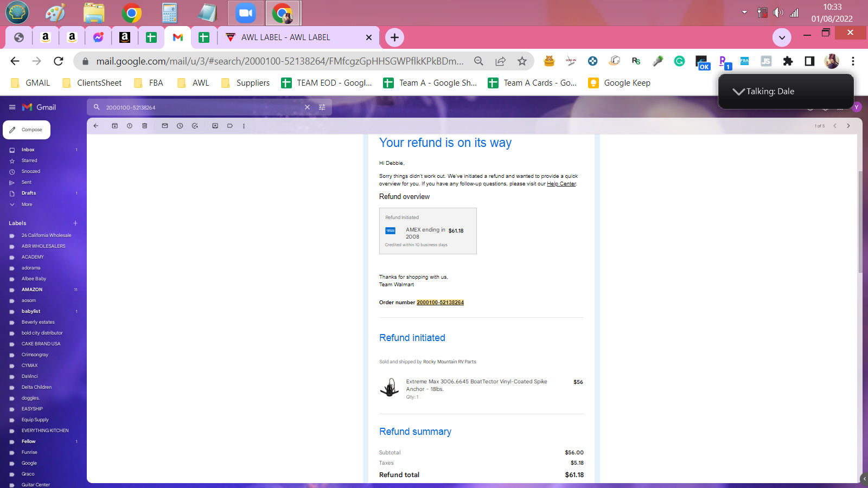The image size is (868, 488).
Task: Switch to Messenger browser tab
Action: [x=98, y=37]
